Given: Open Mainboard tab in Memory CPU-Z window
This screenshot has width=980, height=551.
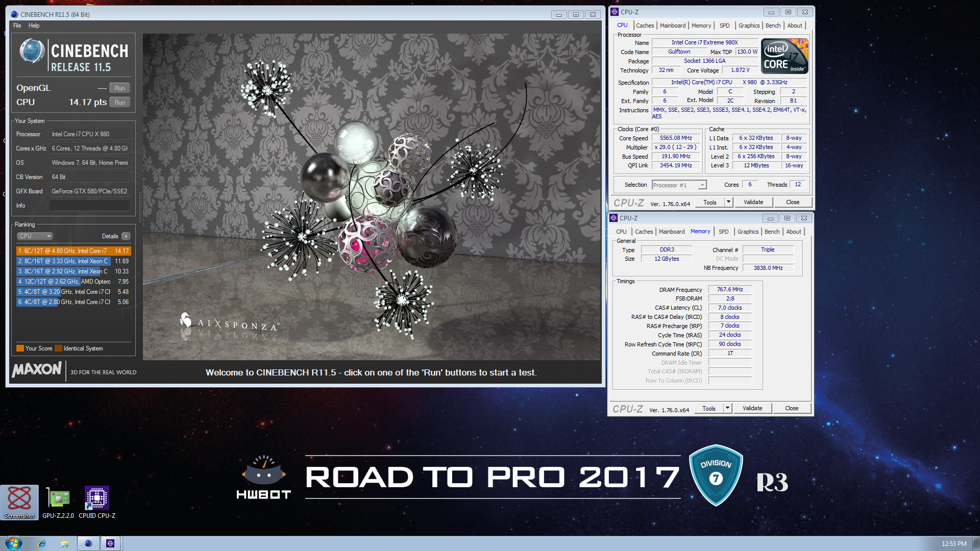Looking at the screenshot, I should [x=672, y=232].
